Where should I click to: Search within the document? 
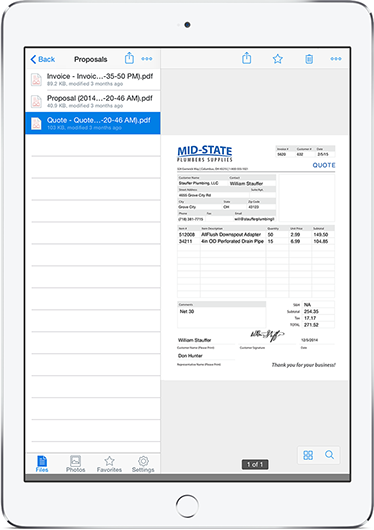(329, 455)
